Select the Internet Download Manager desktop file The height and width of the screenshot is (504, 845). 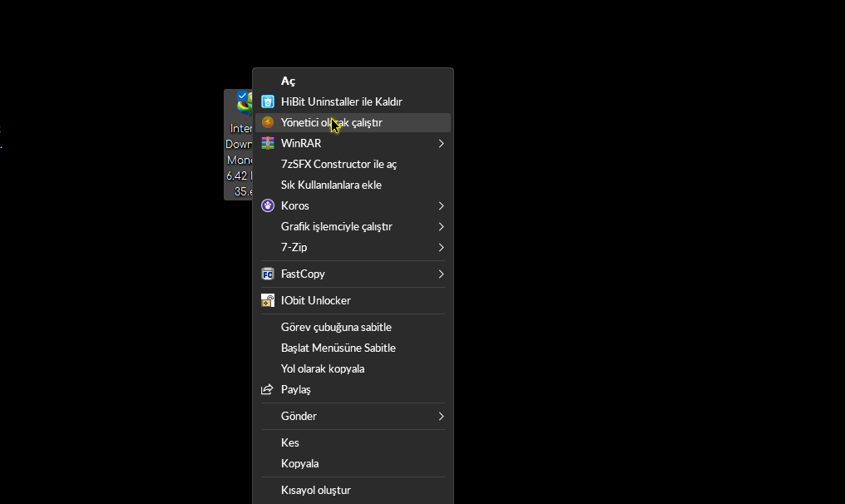coord(239,145)
